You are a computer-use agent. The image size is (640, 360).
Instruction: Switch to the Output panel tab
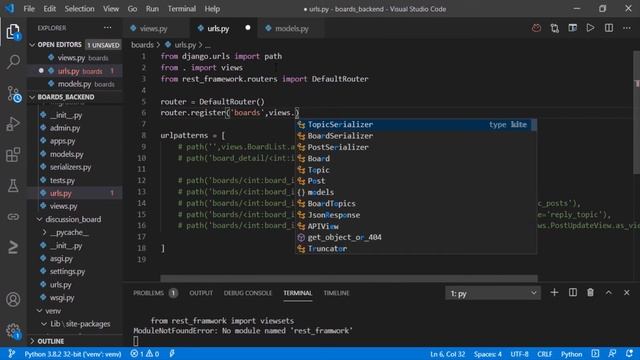tap(201, 293)
